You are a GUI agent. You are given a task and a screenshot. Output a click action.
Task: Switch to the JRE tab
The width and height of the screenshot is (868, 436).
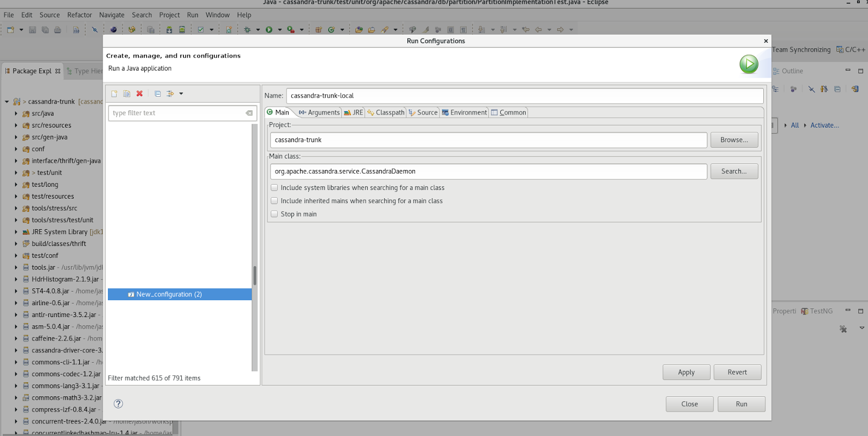pyautogui.click(x=354, y=112)
